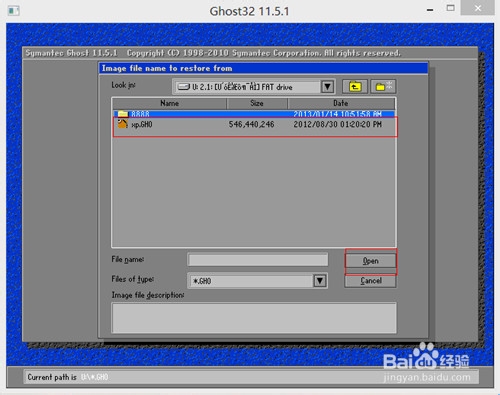Open Ghost32 window system menu icon

point(14,11)
